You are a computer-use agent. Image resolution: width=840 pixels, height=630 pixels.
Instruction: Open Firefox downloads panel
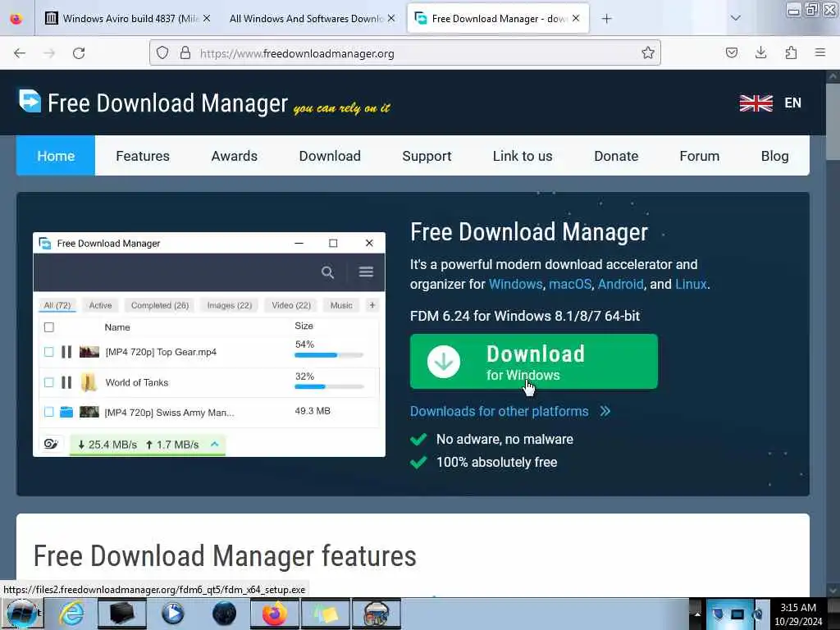[x=760, y=52]
